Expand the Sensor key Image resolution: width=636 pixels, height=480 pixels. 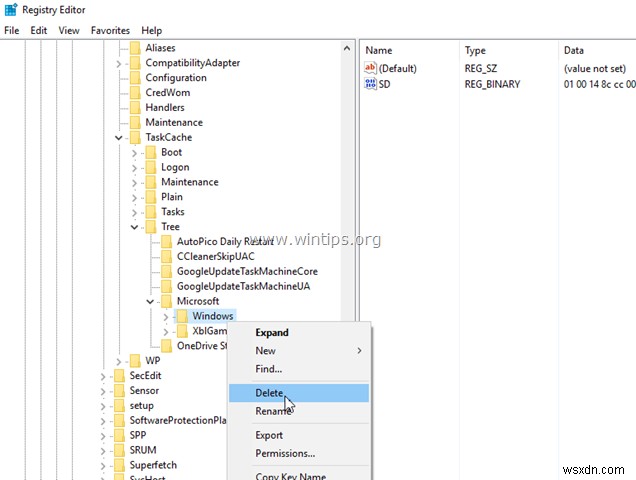point(103,392)
